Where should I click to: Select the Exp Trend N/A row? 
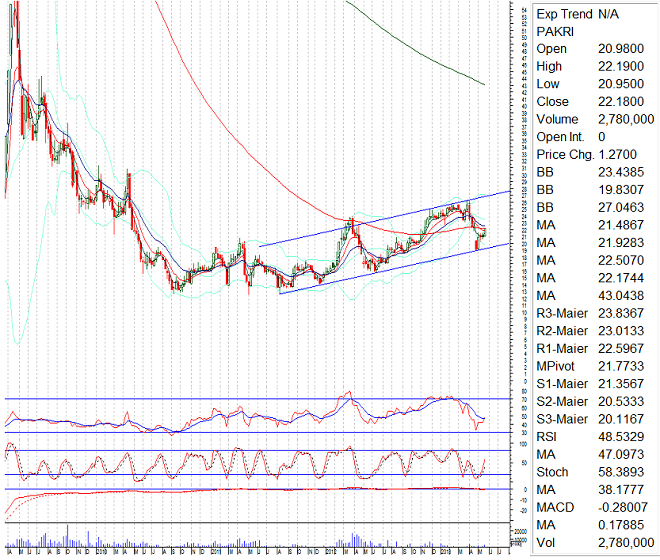[578, 14]
